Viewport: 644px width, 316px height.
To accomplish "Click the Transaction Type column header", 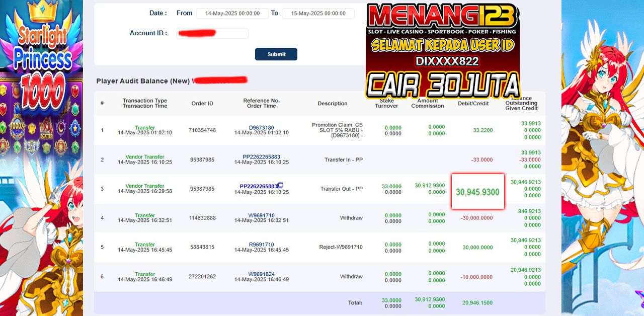I will (145, 103).
